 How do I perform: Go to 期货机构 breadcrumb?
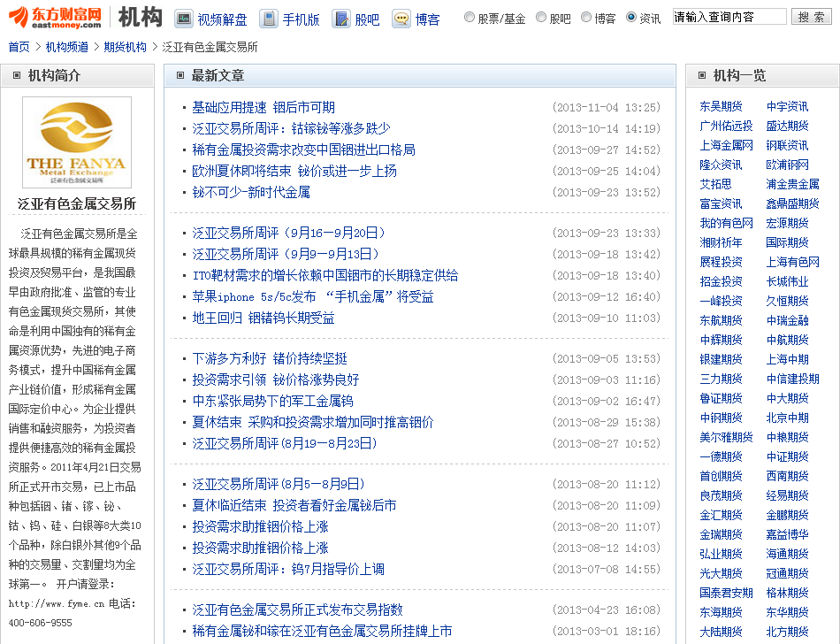click(x=126, y=47)
